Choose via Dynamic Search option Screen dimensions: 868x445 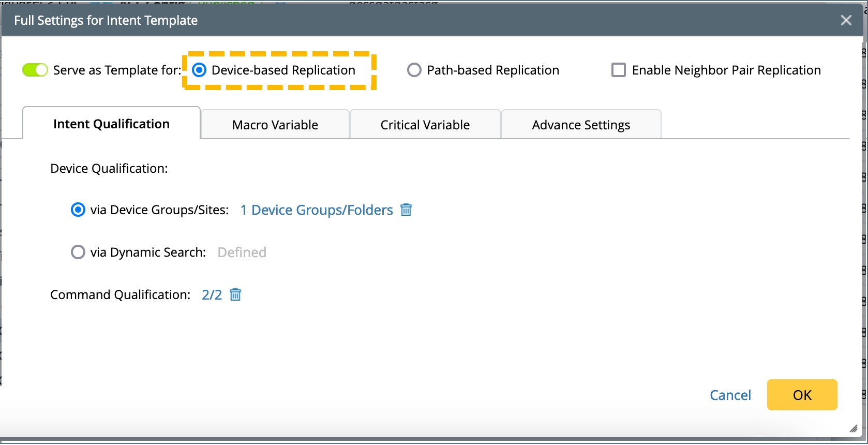(x=78, y=252)
